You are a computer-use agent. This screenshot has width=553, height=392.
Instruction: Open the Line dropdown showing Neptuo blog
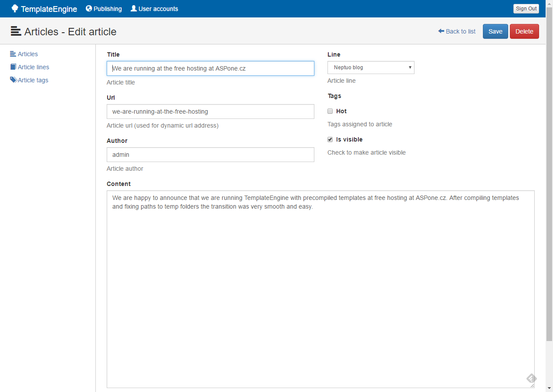[371, 68]
